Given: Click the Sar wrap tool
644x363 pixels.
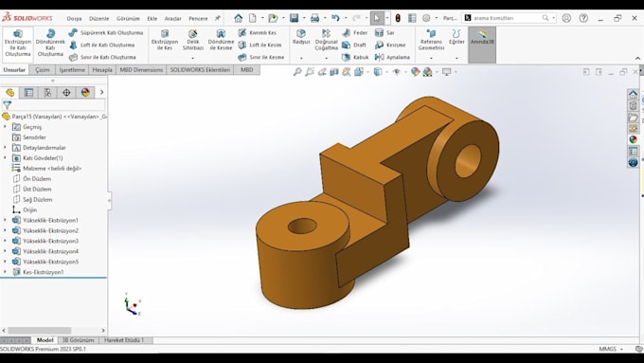Looking at the screenshot, I should coord(385,32).
